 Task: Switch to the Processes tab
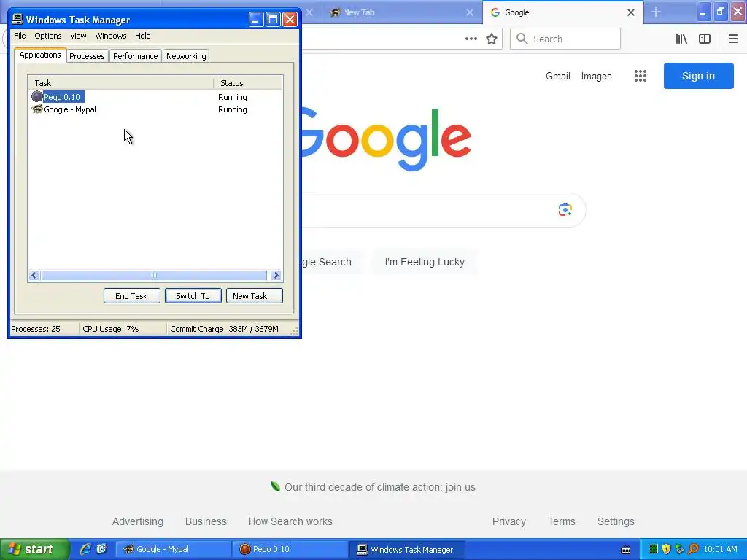87,56
